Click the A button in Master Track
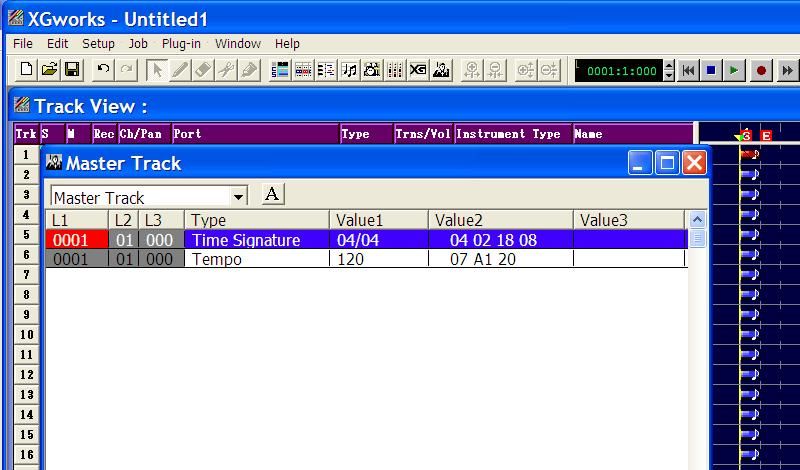Screen dimensions: 800x470 (x=272, y=194)
